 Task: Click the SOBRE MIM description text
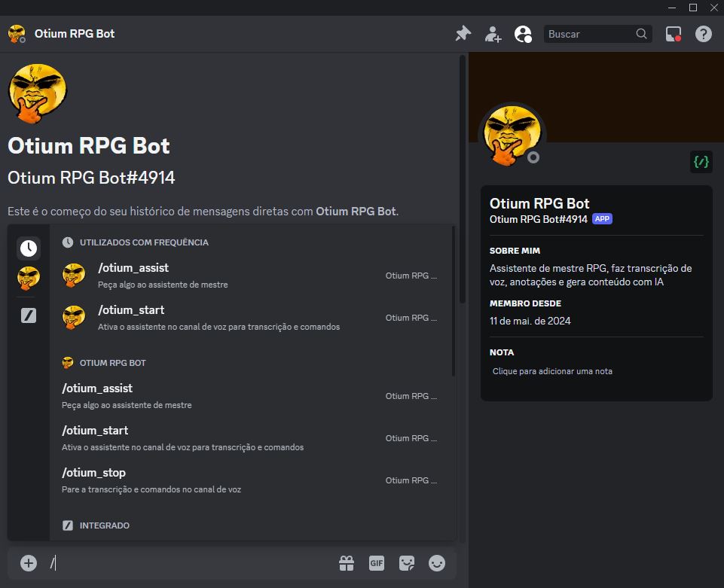591,275
